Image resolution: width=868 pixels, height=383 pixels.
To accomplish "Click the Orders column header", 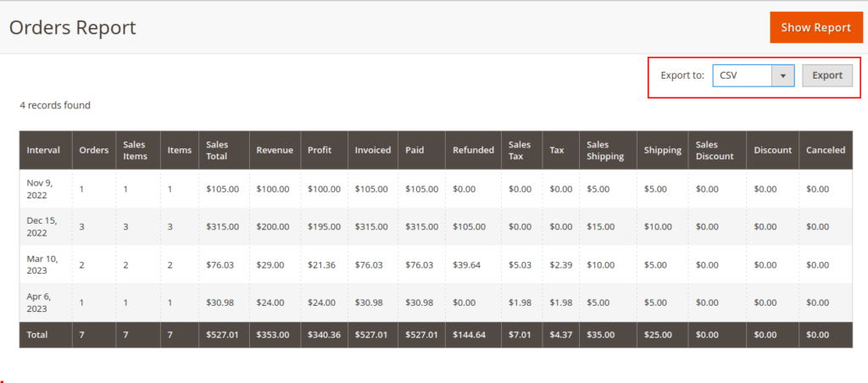I will pos(93,150).
